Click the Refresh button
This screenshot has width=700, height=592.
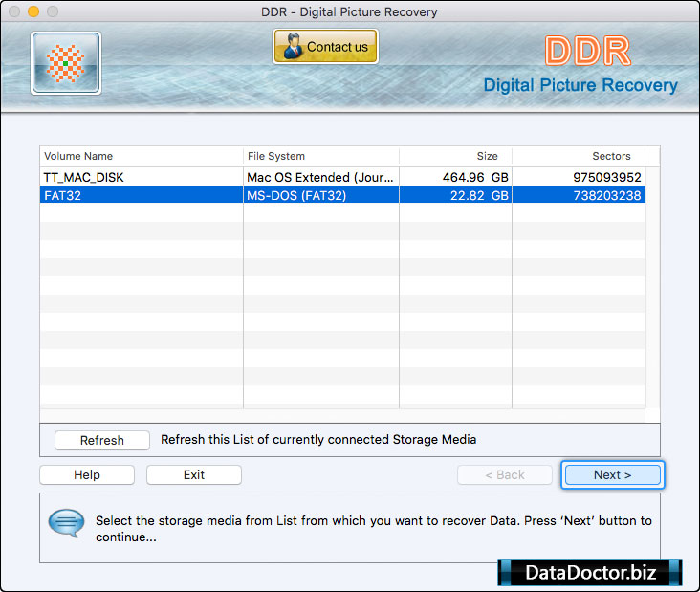point(102,440)
